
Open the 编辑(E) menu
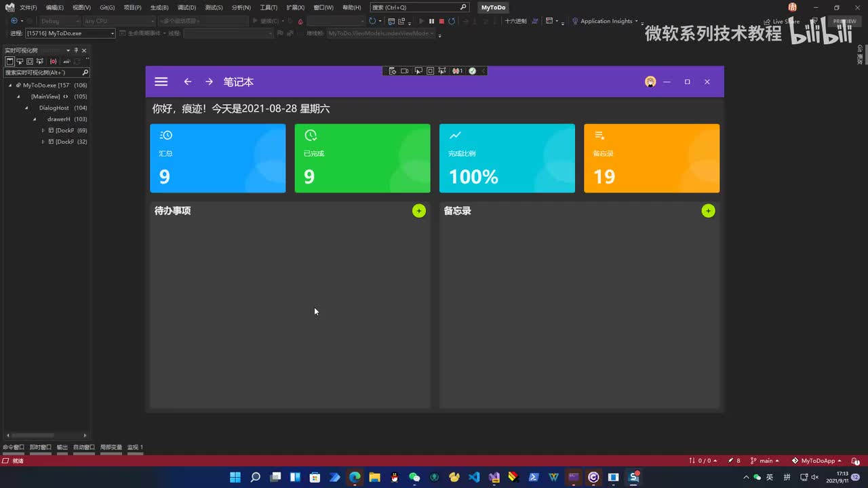(x=55, y=7)
